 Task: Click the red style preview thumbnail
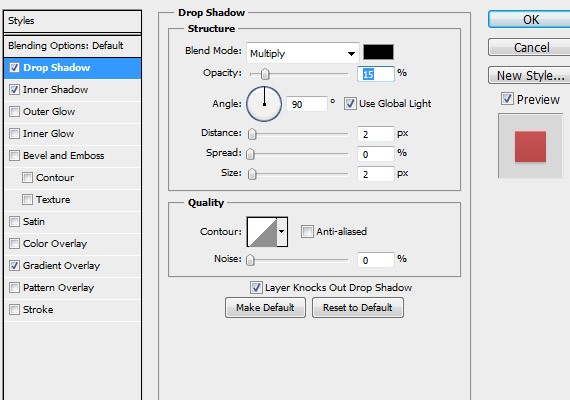click(x=530, y=146)
